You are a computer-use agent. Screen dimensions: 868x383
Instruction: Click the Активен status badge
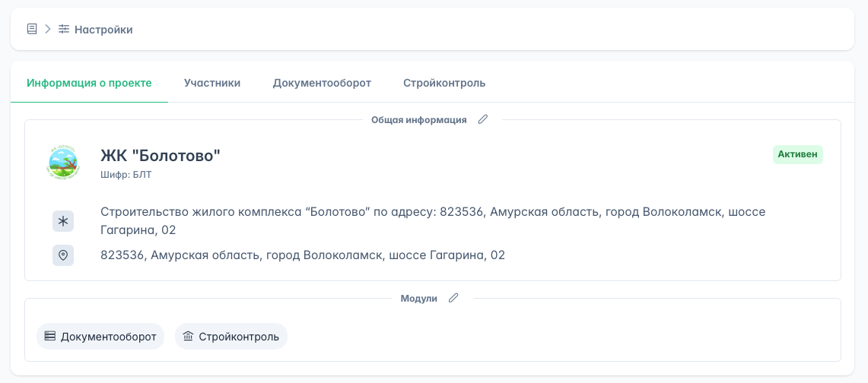coord(797,154)
